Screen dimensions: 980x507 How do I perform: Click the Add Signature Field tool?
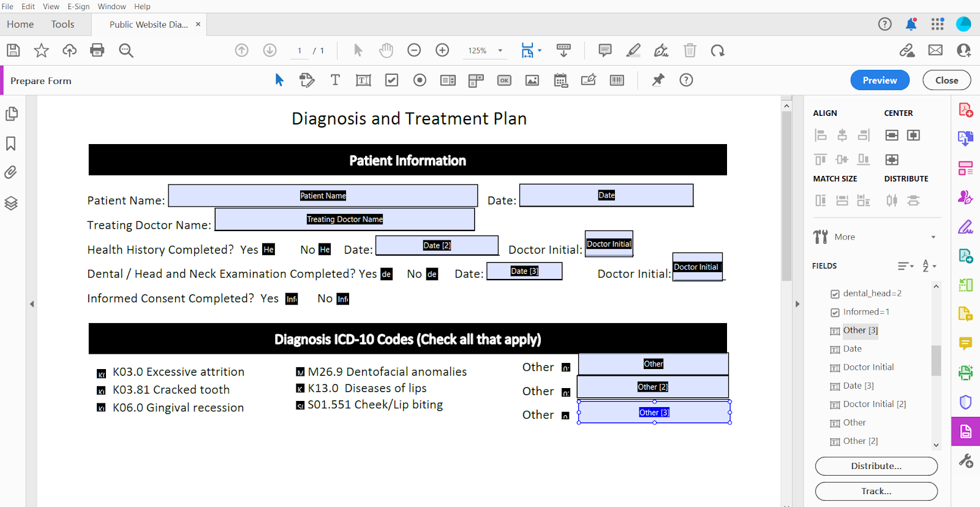tap(589, 80)
